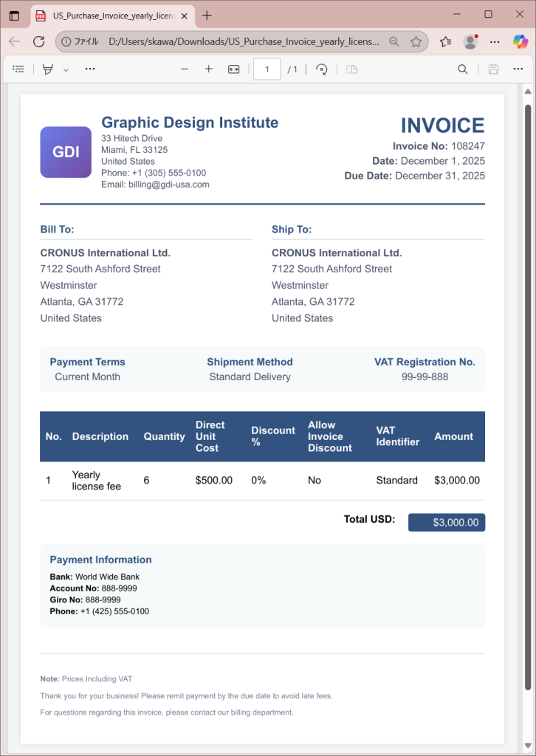This screenshot has width=536, height=756.
Task: Click the Standard VAT identifier cell
Action: tap(396, 481)
